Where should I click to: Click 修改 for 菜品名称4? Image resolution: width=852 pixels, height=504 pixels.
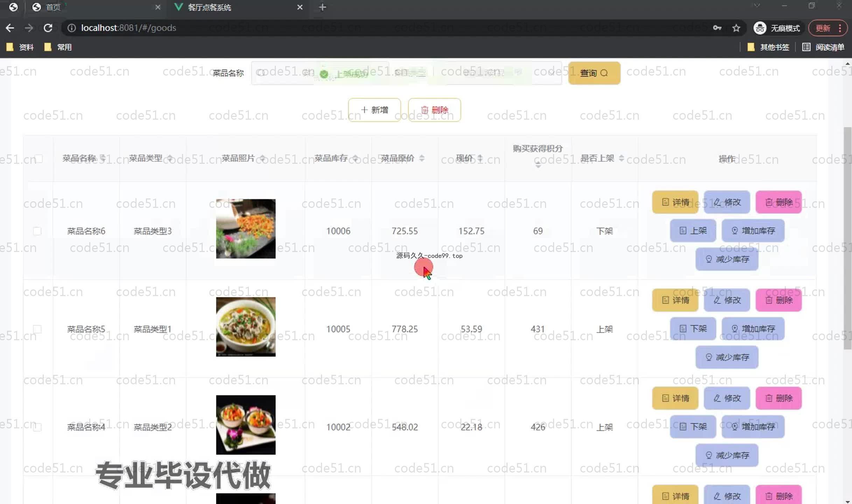coord(727,398)
